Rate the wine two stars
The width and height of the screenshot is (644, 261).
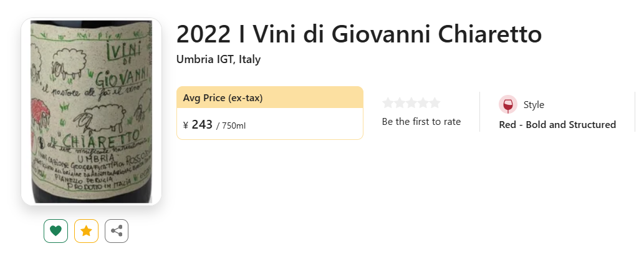pyautogui.click(x=400, y=103)
